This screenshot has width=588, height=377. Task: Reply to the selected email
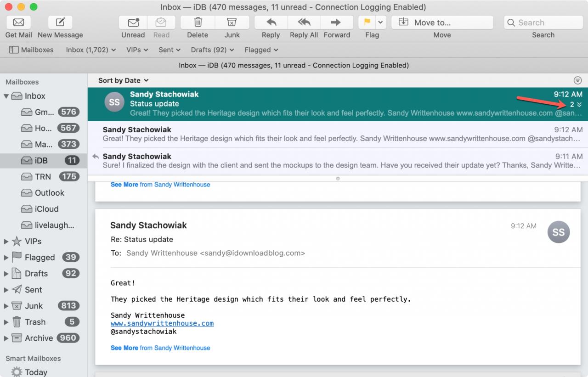tap(271, 22)
